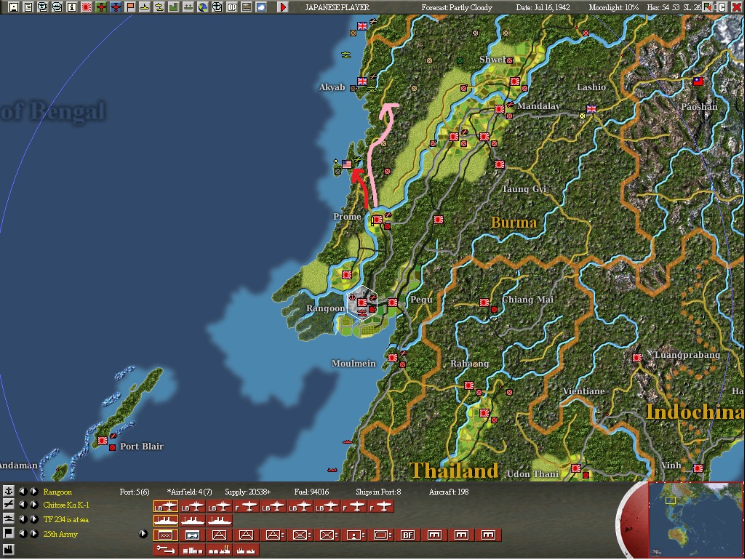Click the C button in top right corner
Screen dimensions: 747x560
click(x=722, y=7)
